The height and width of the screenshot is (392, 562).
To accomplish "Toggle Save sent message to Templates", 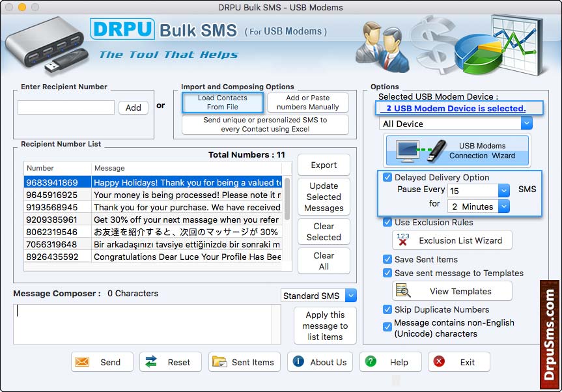I will point(387,273).
